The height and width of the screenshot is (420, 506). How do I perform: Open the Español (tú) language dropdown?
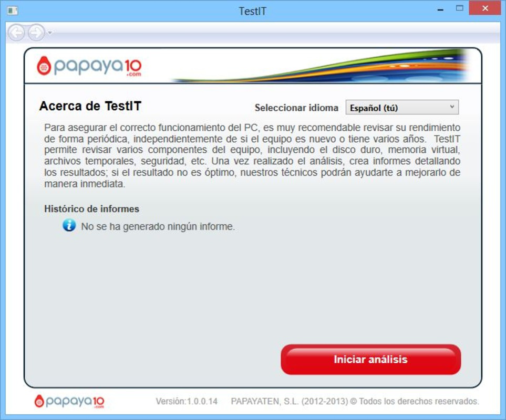(402, 107)
